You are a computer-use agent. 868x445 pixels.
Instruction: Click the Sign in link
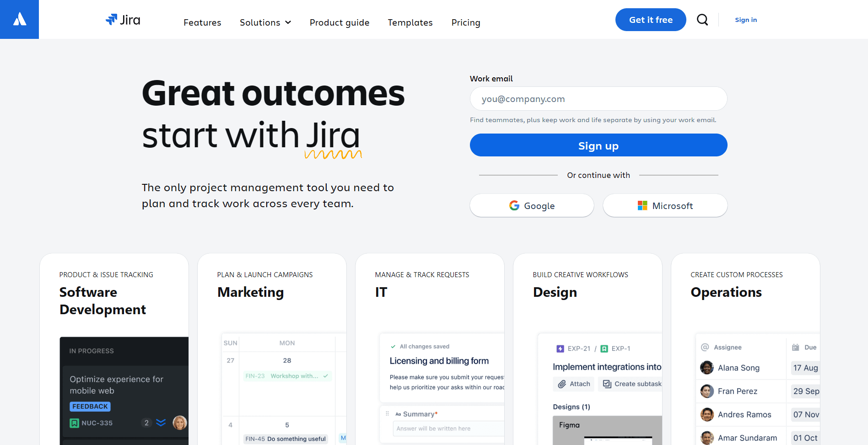pyautogui.click(x=745, y=20)
